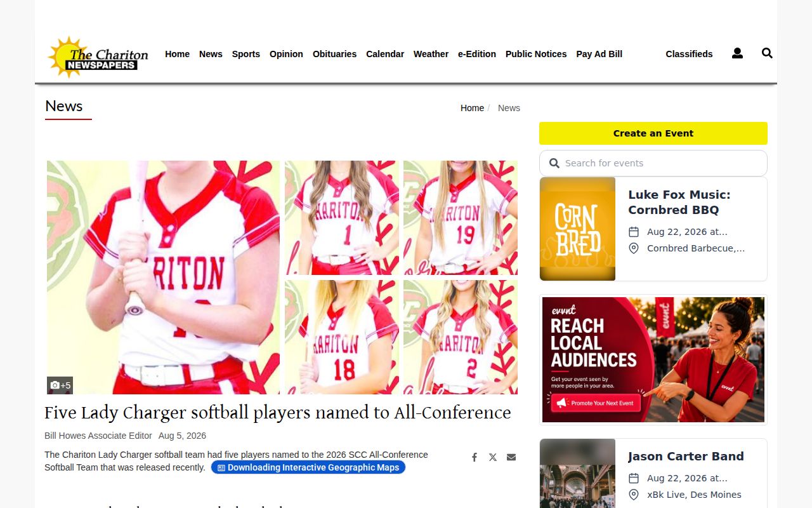Click the Home breadcrumb link
812x508 pixels.
click(472, 108)
